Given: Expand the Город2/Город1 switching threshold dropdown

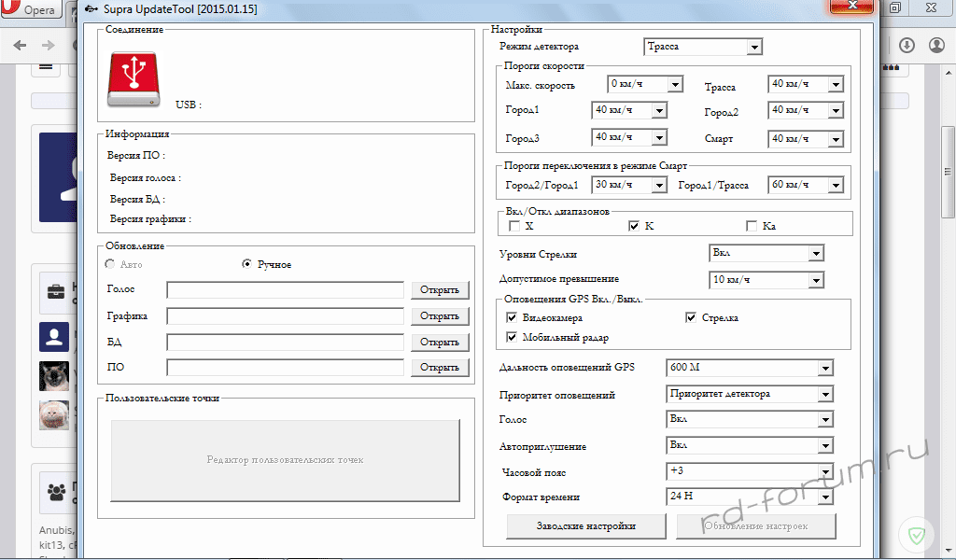Looking at the screenshot, I should click(629, 185).
